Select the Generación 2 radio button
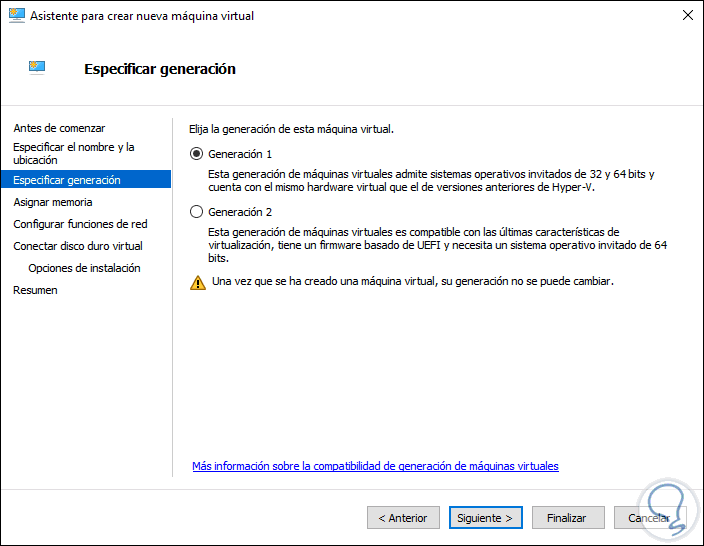This screenshot has height=546, width=704. point(196,212)
